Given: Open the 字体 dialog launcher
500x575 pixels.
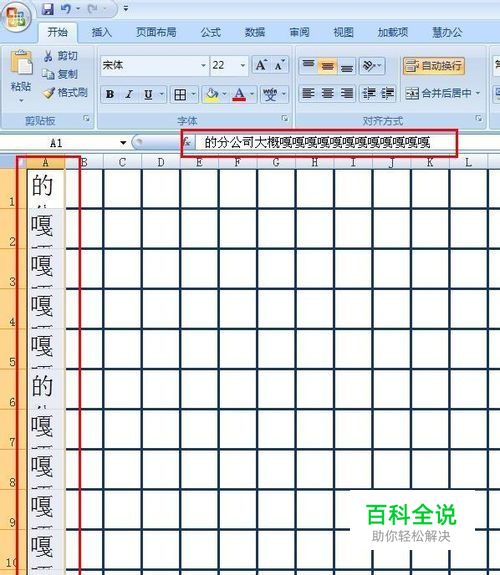Looking at the screenshot, I should coord(285,118).
